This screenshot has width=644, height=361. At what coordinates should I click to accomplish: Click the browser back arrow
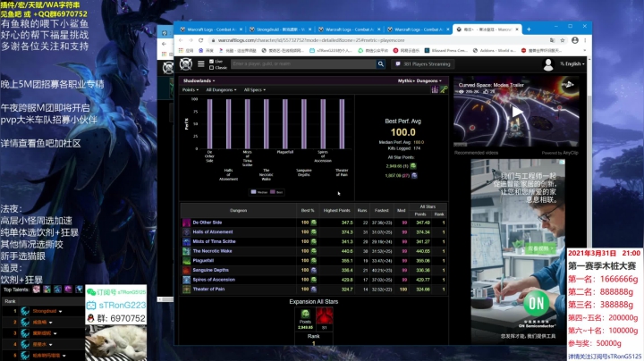[181, 40]
